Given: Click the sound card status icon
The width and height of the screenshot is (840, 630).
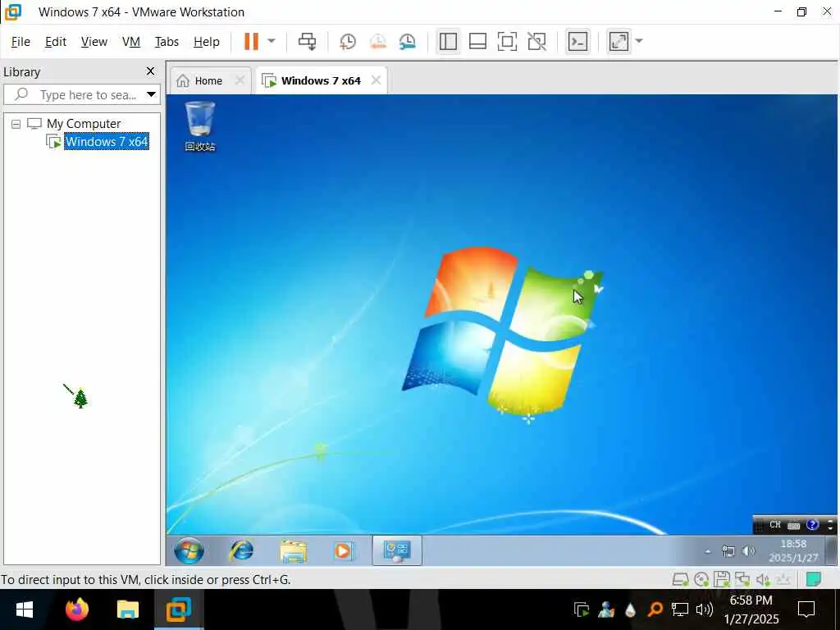Looking at the screenshot, I should [x=763, y=579].
